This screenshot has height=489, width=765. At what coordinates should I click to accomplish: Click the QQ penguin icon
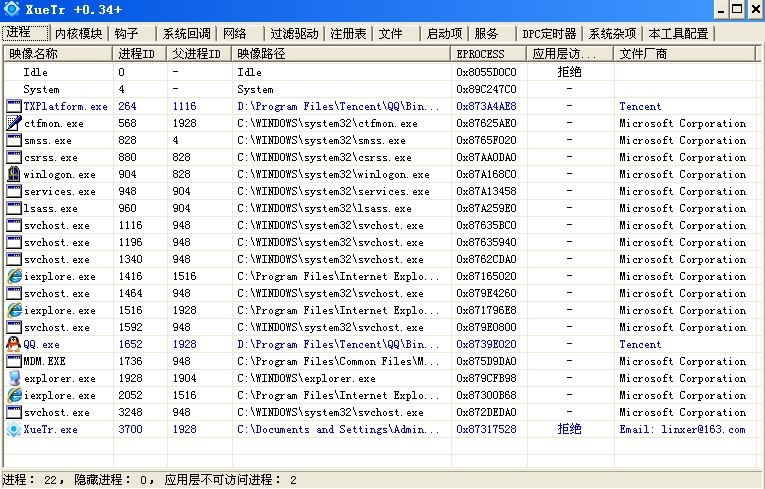(x=14, y=344)
